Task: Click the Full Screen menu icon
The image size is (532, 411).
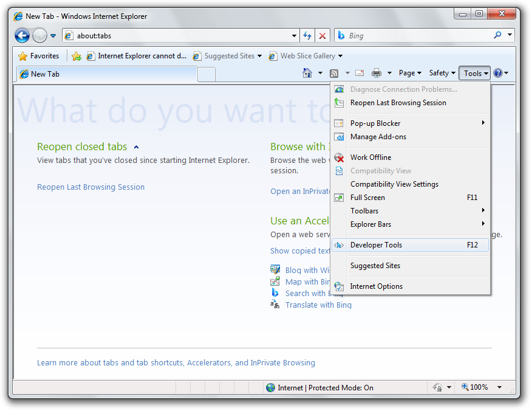Action: click(x=339, y=198)
